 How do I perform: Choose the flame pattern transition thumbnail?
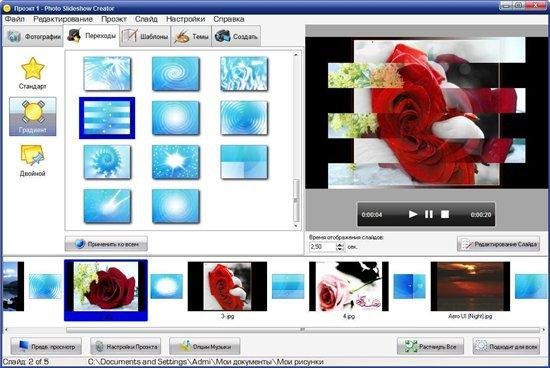[x=244, y=74]
